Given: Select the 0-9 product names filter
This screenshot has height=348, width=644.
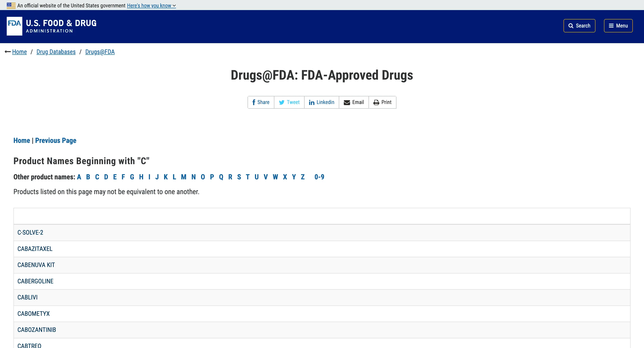Looking at the screenshot, I should (x=319, y=177).
